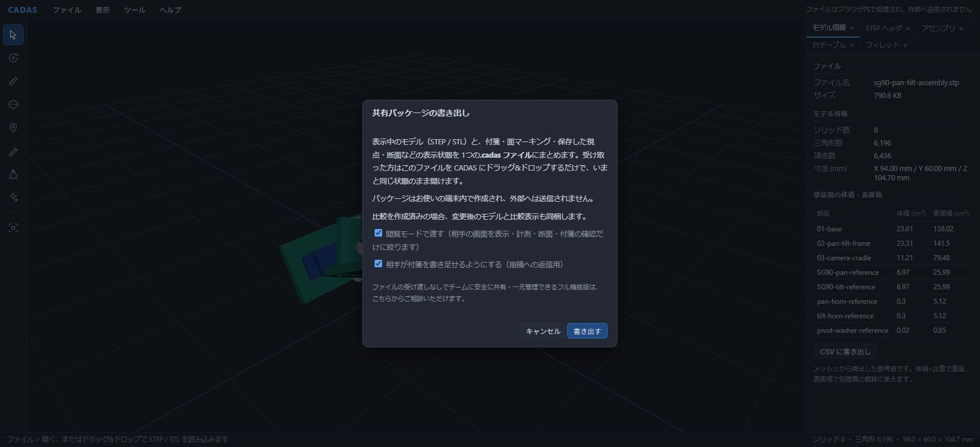Click the pan-horn-reference part row
The height and width of the screenshot is (447, 980).
click(892, 301)
